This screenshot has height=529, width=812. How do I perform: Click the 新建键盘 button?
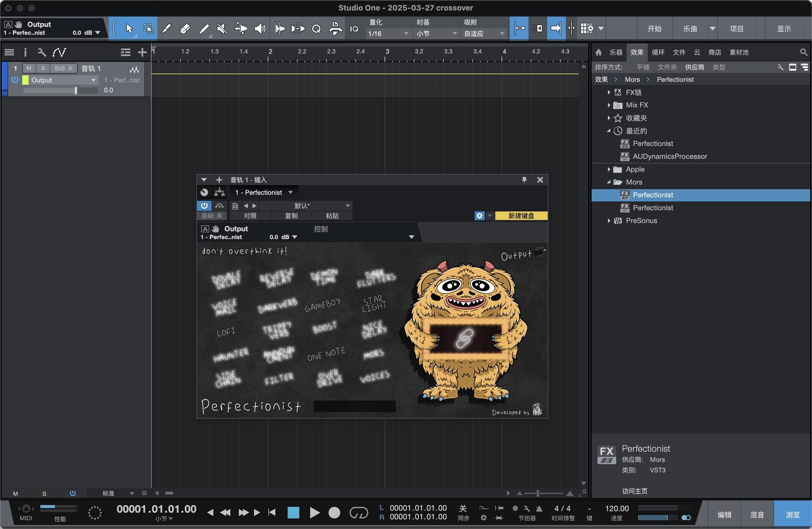(521, 215)
